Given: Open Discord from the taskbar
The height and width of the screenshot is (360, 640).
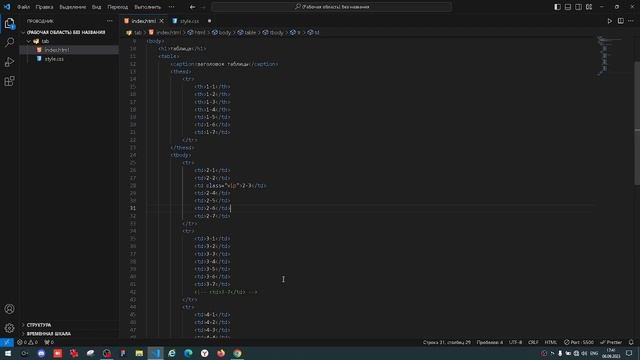Looking at the screenshot, I should 41,353.
